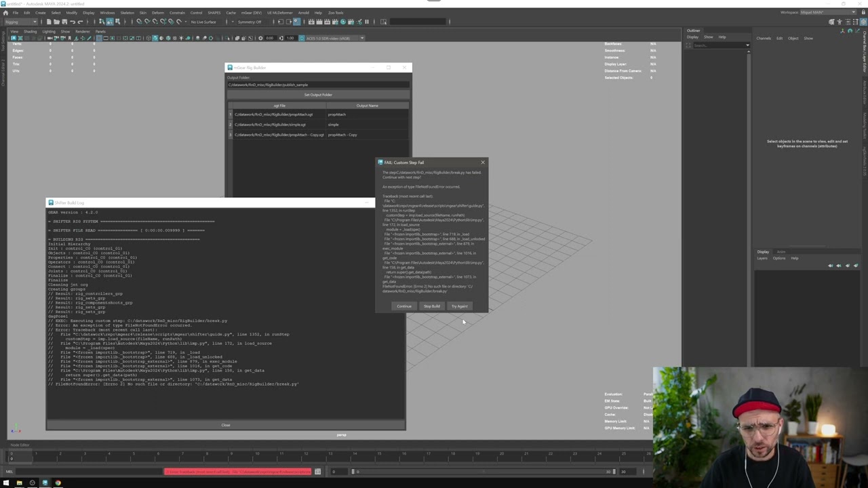Viewport: 868px width, 488px height.
Task: Click Channel Box speed dial icon
Action: pos(850,30)
